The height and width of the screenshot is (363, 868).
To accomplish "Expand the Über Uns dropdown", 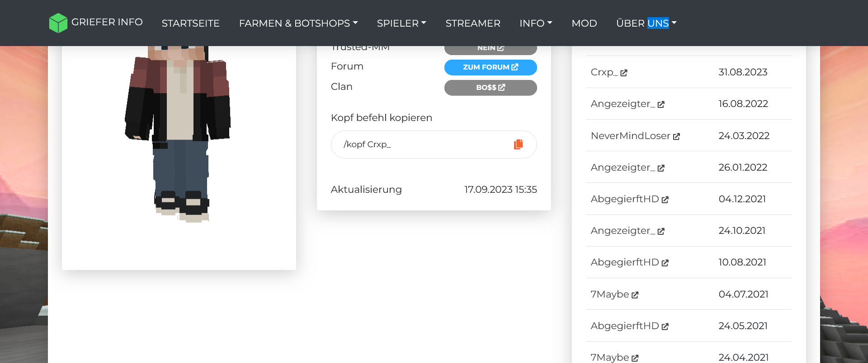I will click(x=646, y=23).
